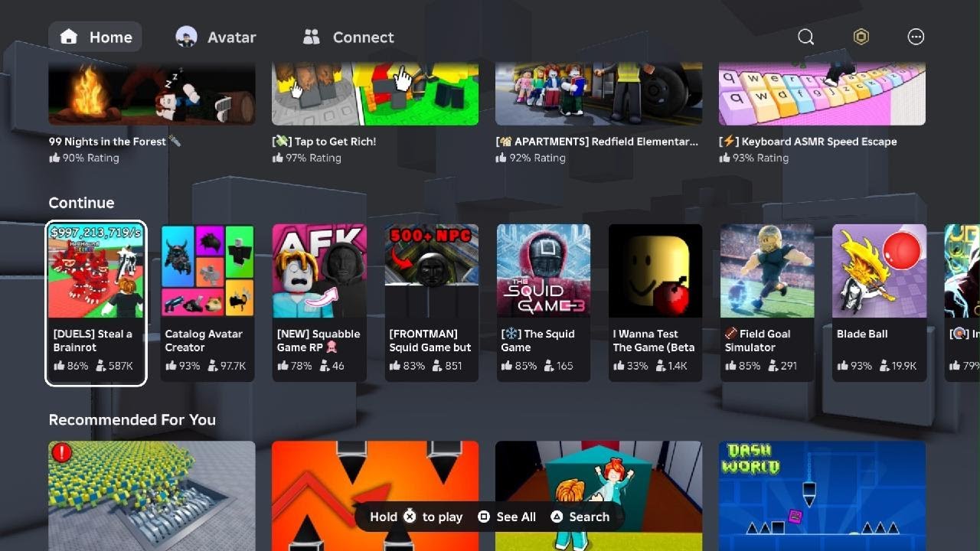The height and width of the screenshot is (551, 980).
Task: Switch to the Avatar tab
Action: 216,37
